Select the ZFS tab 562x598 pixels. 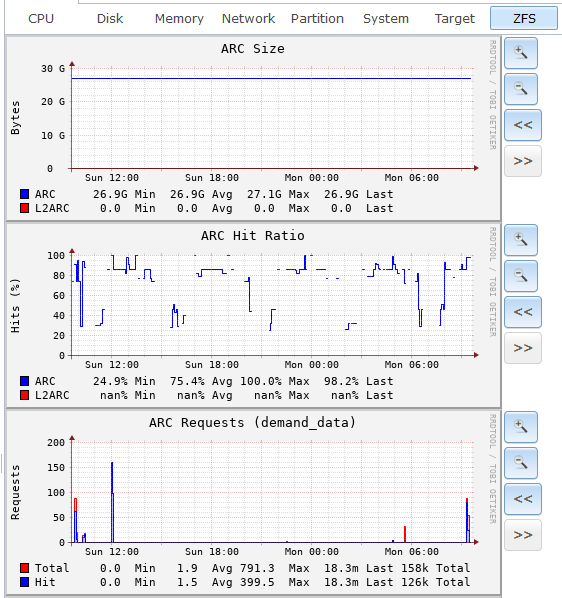[x=524, y=18]
